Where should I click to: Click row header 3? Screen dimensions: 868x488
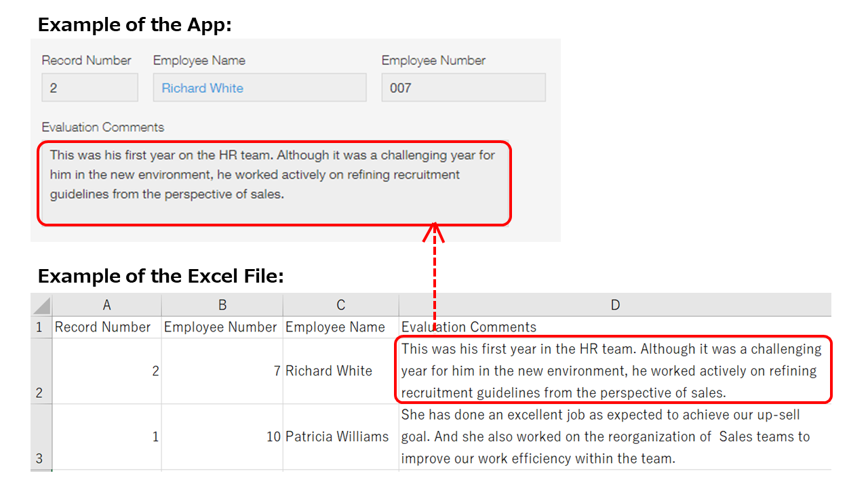click(x=40, y=437)
